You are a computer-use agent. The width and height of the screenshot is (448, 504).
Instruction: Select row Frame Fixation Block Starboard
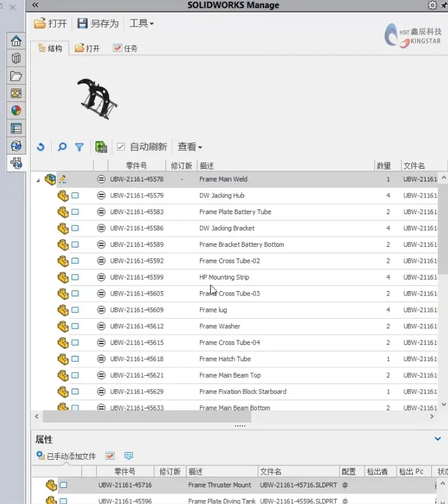click(234, 392)
